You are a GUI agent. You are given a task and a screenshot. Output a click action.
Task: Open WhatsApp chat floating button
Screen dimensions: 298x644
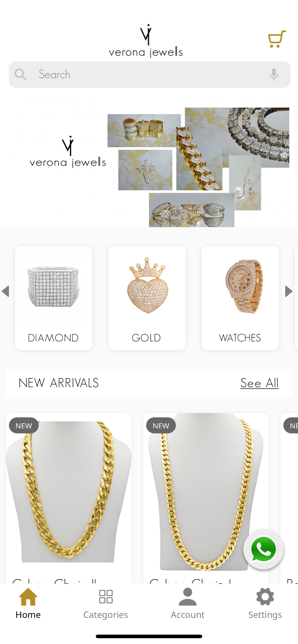tap(263, 549)
